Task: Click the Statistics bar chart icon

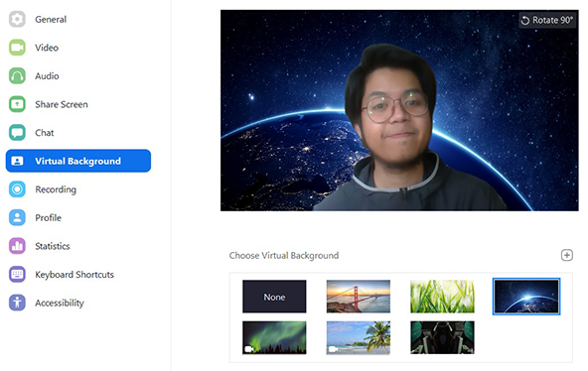Action: 17,246
